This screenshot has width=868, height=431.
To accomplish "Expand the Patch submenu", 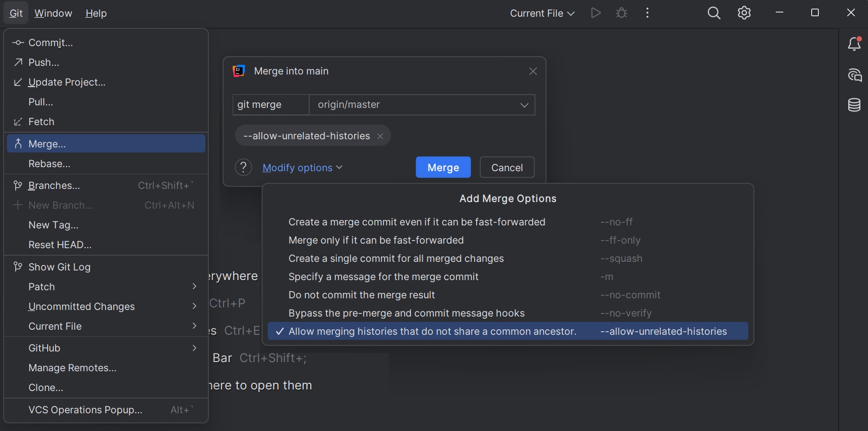I will coord(106,287).
